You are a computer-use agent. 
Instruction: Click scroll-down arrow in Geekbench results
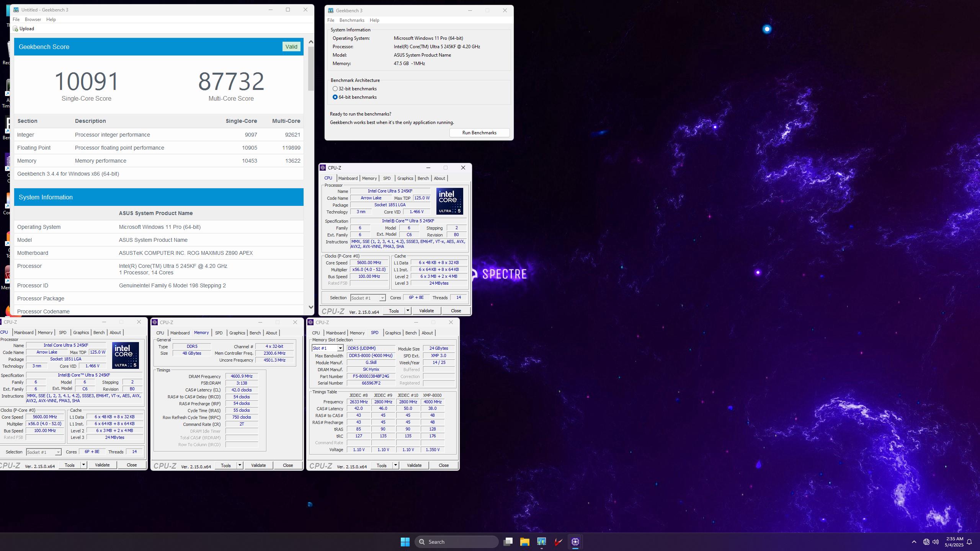point(311,307)
